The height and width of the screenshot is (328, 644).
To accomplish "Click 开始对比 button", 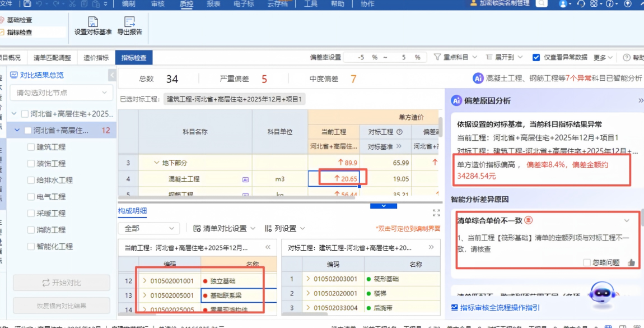I will 62,283.
